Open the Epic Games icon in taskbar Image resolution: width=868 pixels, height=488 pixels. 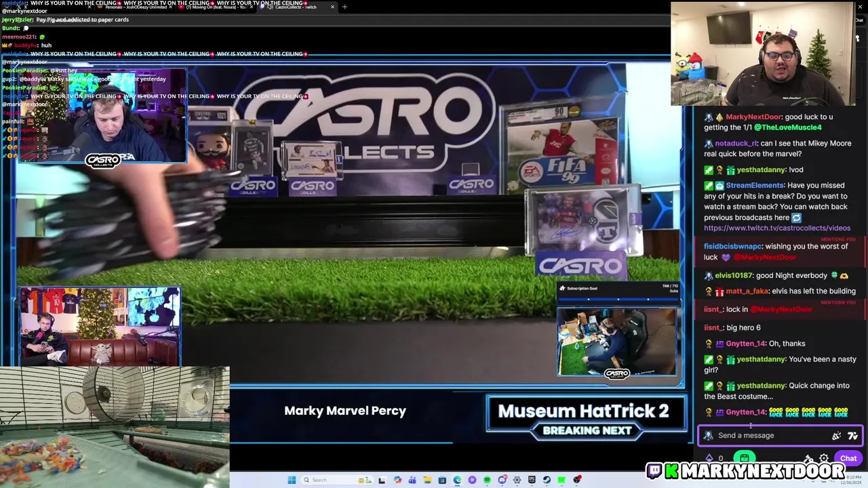click(x=532, y=480)
